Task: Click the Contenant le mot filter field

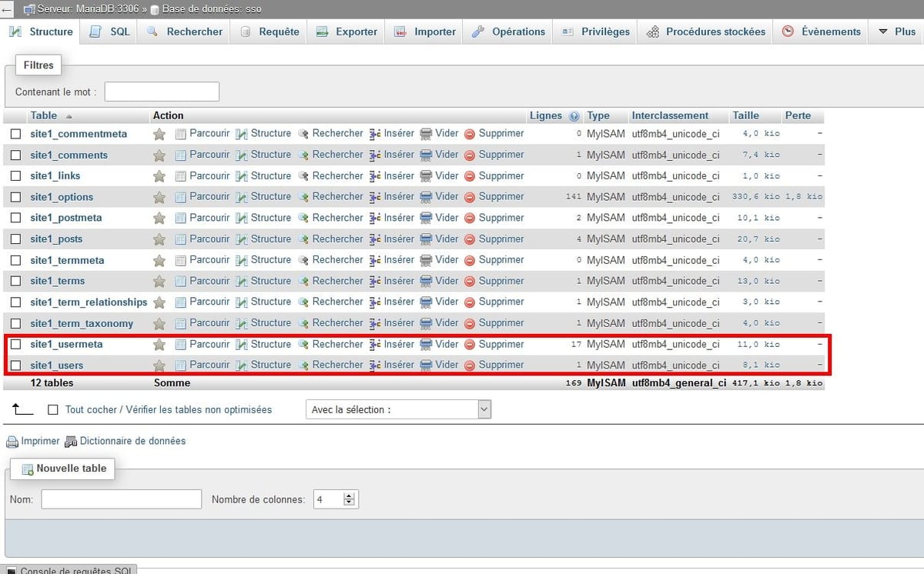Action: tap(161, 91)
